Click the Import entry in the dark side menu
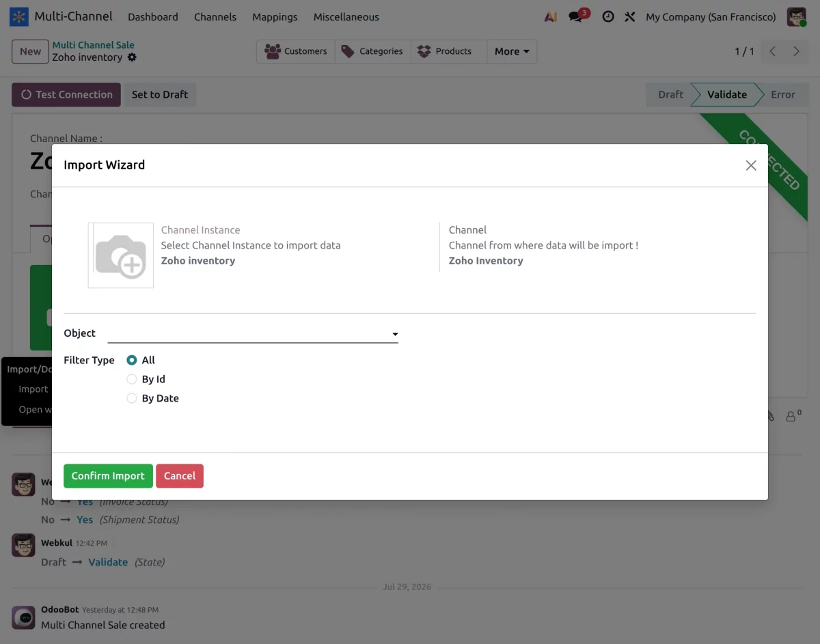The height and width of the screenshot is (644, 820). click(33, 389)
